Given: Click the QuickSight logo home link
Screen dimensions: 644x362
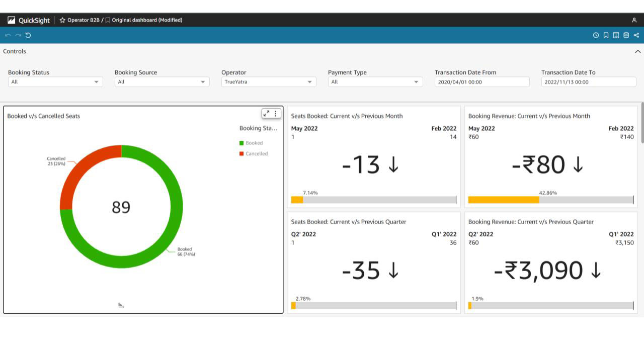Looking at the screenshot, I should (29, 20).
